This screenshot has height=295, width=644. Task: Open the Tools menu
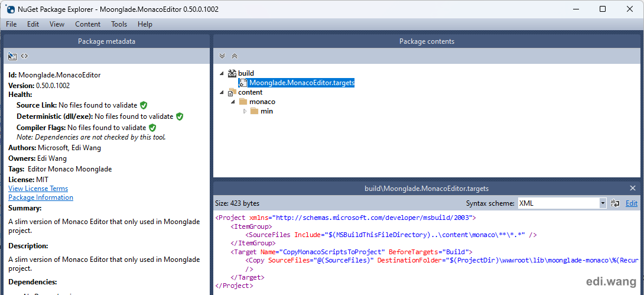click(119, 24)
